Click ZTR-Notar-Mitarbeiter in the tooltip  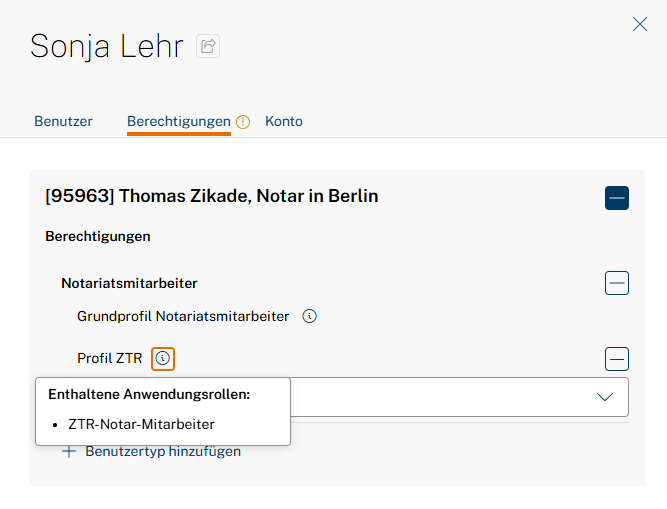click(x=141, y=424)
